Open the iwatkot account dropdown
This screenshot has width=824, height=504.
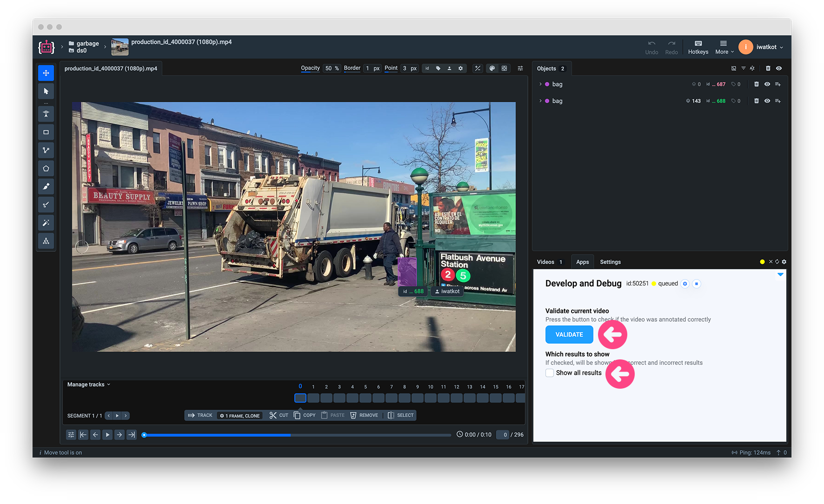(761, 47)
